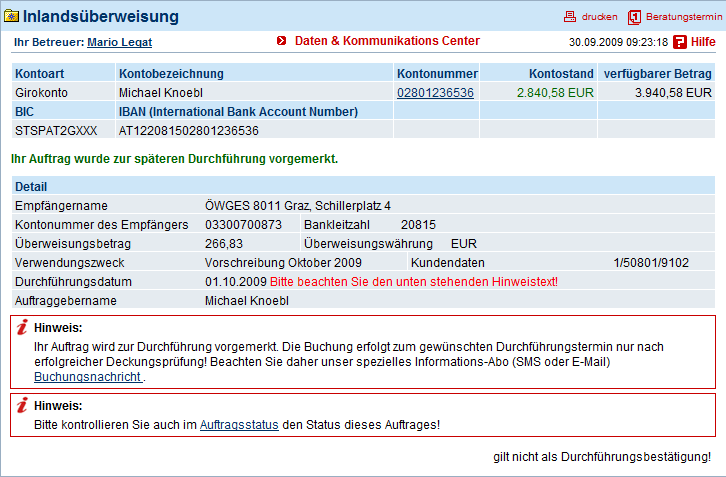
Task: Click the IBAN value AT122081502801236536
Action: [x=188, y=131]
